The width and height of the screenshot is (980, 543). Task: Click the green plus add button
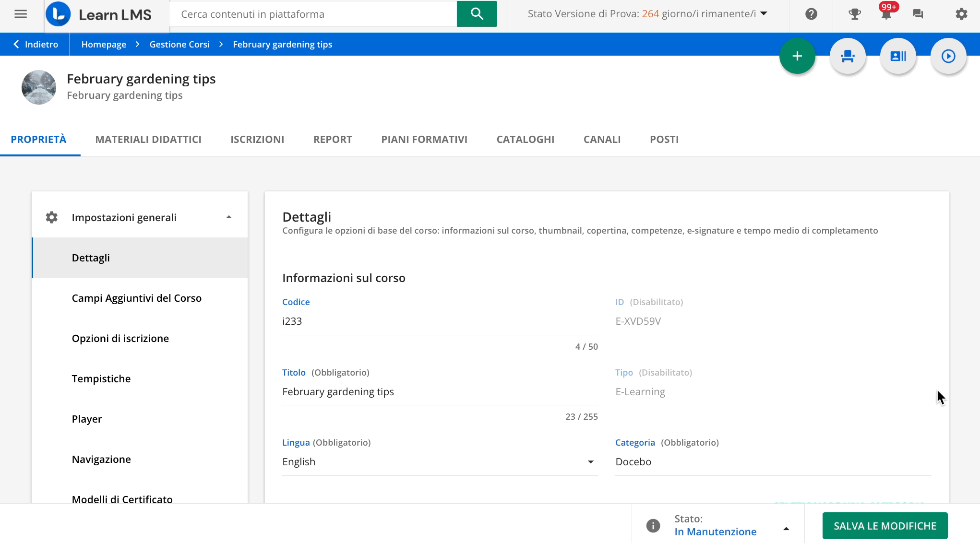tap(797, 56)
